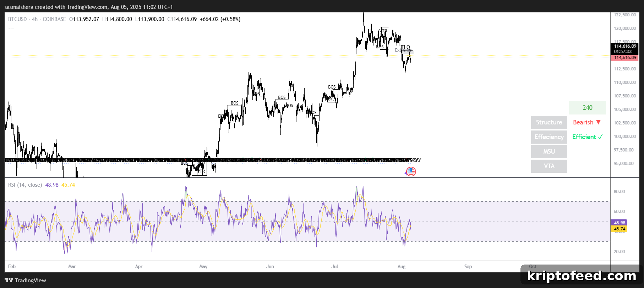Click the 100,000.00 price axis label

pos(625,137)
